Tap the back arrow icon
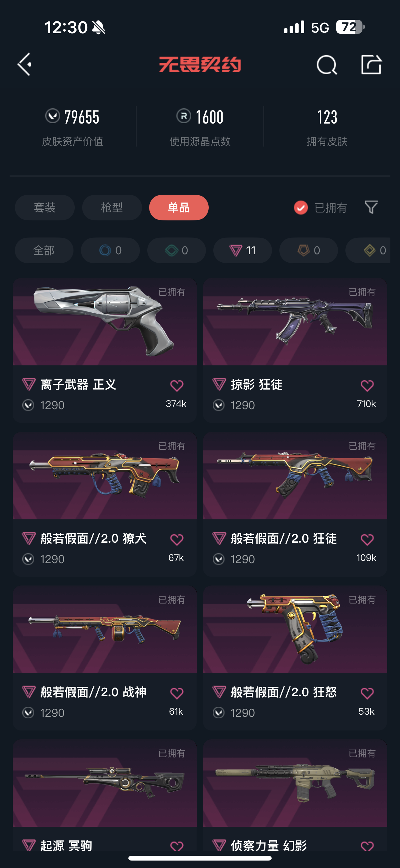The height and width of the screenshot is (868, 400). [x=24, y=64]
